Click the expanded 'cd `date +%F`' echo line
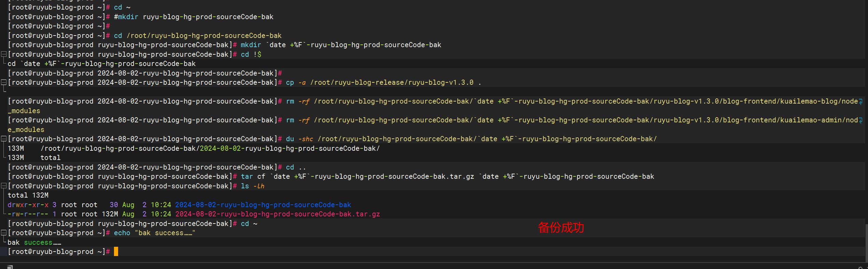Screen dimensions: 868x269 click(x=101, y=64)
